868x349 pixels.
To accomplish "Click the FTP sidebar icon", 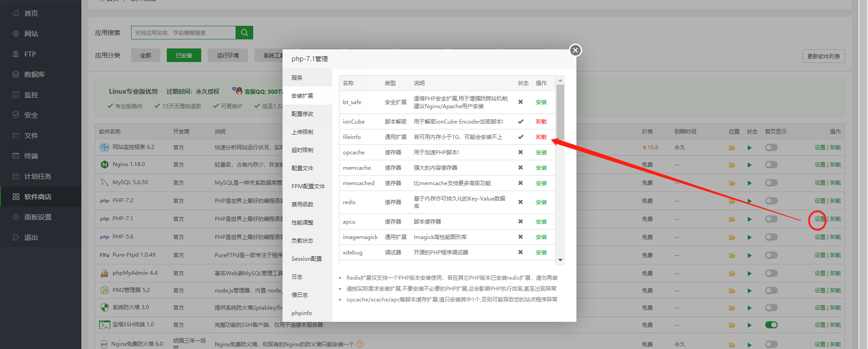I will (x=16, y=54).
